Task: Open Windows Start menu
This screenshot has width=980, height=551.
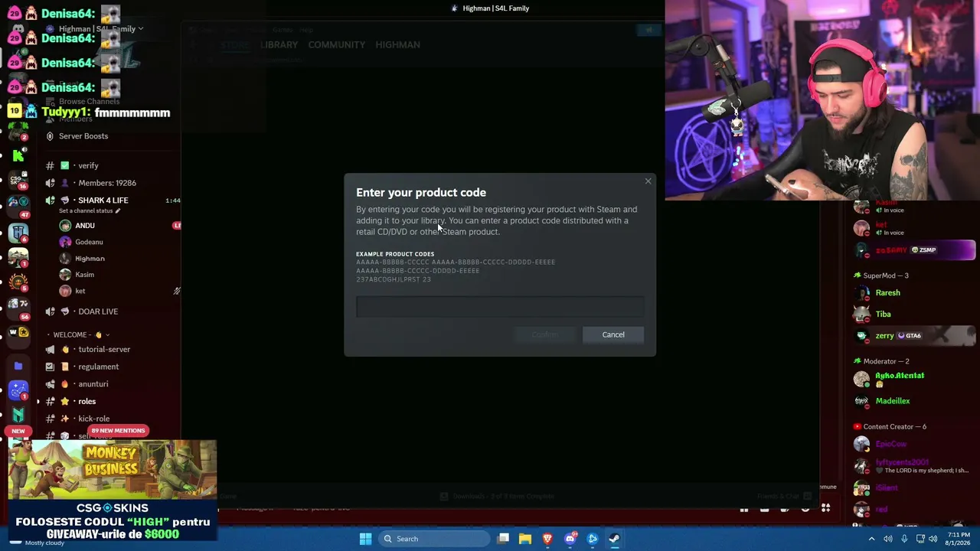Action: point(365,539)
